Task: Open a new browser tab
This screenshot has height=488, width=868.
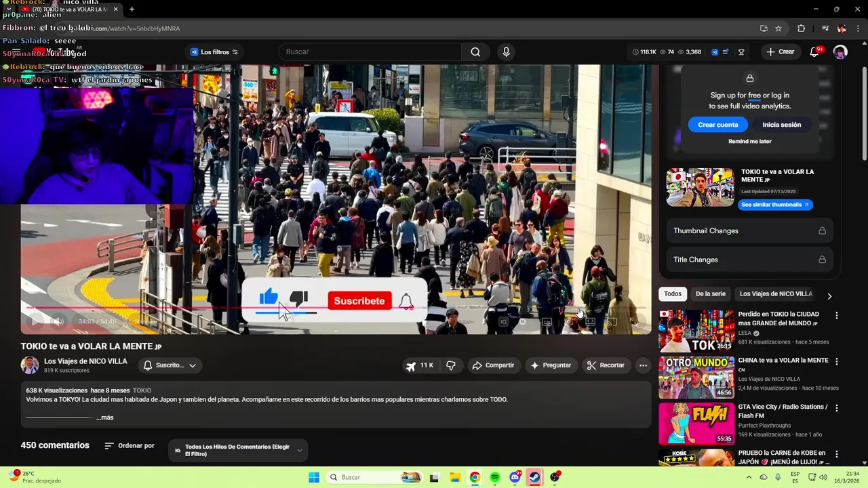Action: pos(132,9)
